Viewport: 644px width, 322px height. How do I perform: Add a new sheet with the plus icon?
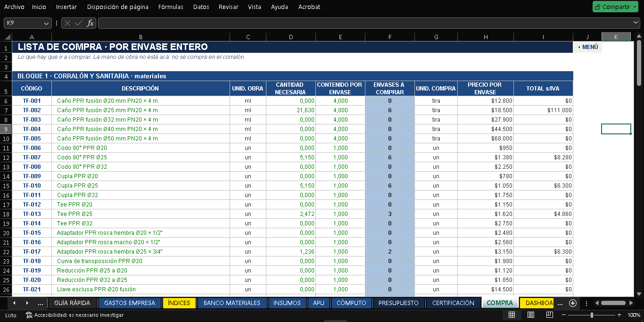[x=573, y=303]
